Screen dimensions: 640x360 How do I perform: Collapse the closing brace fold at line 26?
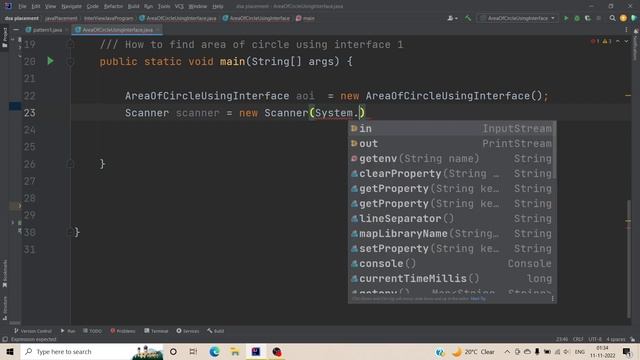click(x=70, y=164)
